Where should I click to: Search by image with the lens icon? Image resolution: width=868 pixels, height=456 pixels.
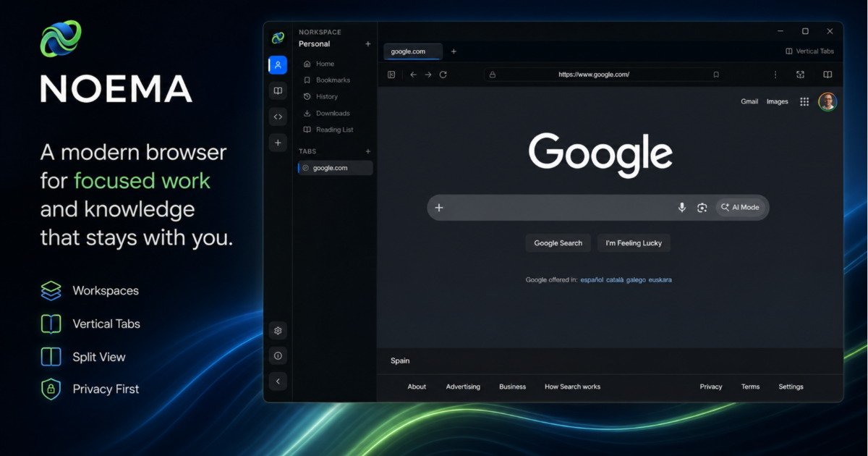[x=702, y=208]
